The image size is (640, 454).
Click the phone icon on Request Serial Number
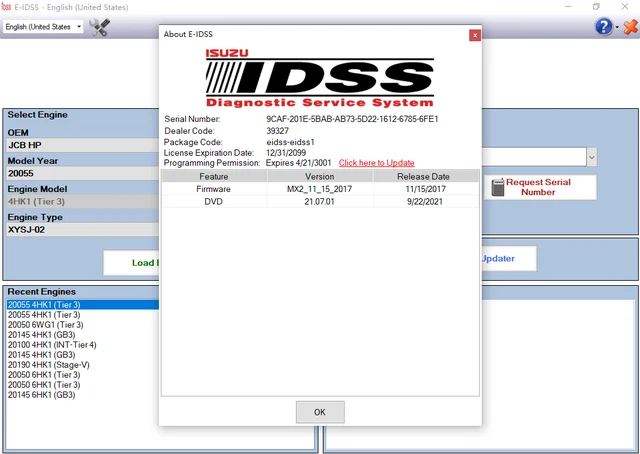point(498,187)
